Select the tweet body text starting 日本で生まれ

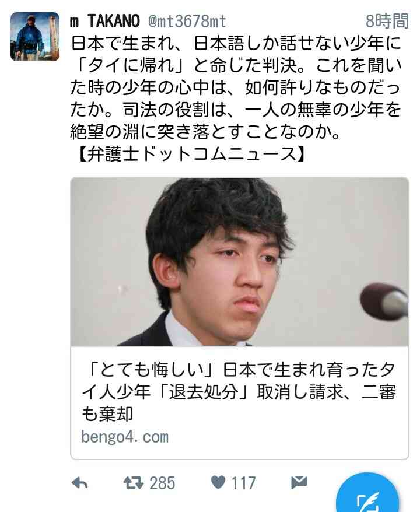click(236, 88)
